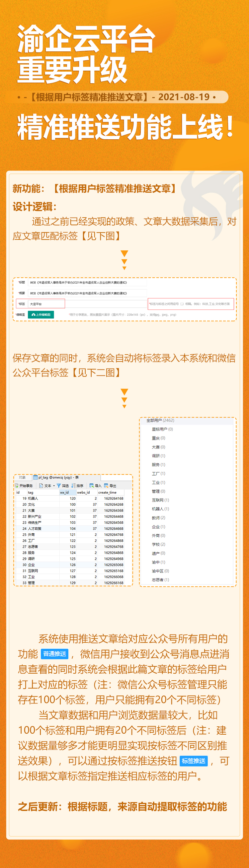Viewport: 249px width, 868px height.
Task: Click create_time value 1629266168
Action: (114, 583)
